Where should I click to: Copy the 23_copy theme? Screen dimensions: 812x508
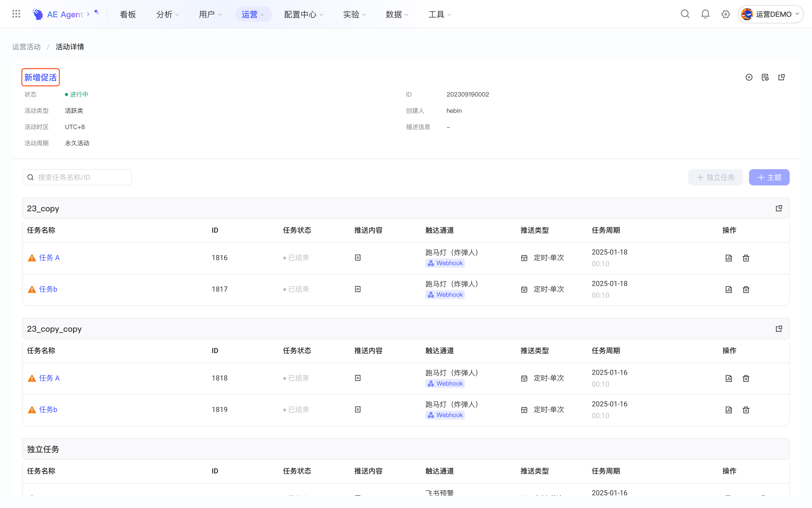pyautogui.click(x=779, y=208)
